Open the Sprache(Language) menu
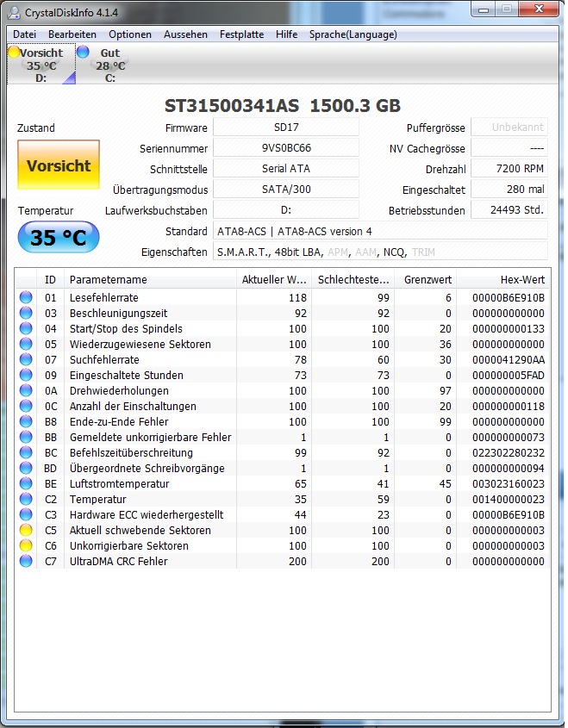Screen dimensions: 568x728 click(353, 34)
